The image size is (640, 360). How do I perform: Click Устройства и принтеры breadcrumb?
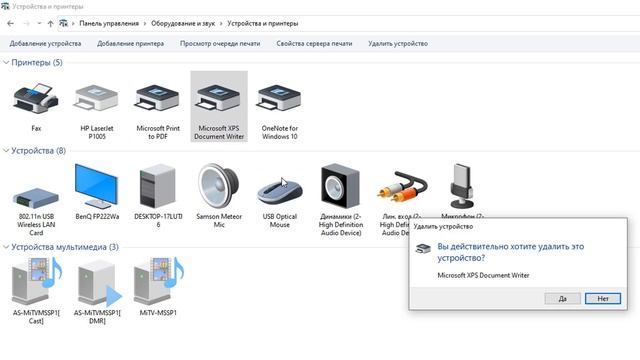click(263, 24)
